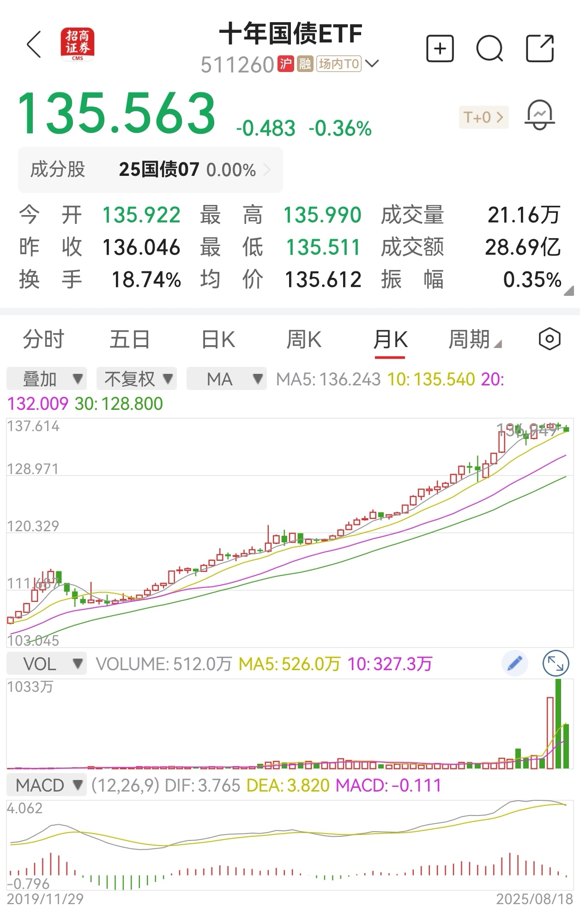Open chart settings hexagon icon
Viewport: 580px width, 924px height.
point(550,339)
